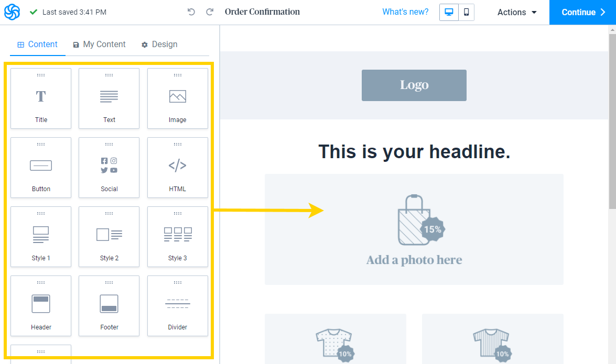Image resolution: width=616 pixels, height=364 pixels.
Task: Open the Design tab
Action: tap(159, 45)
